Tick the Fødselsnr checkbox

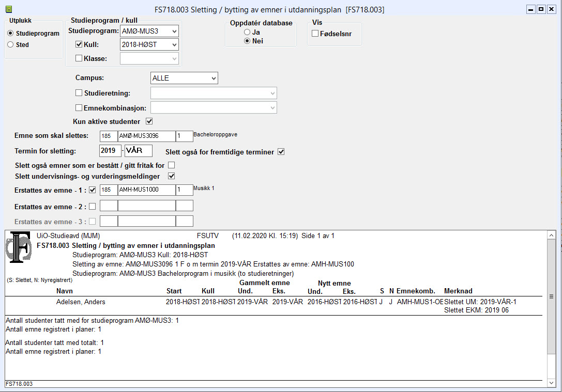click(x=315, y=33)
